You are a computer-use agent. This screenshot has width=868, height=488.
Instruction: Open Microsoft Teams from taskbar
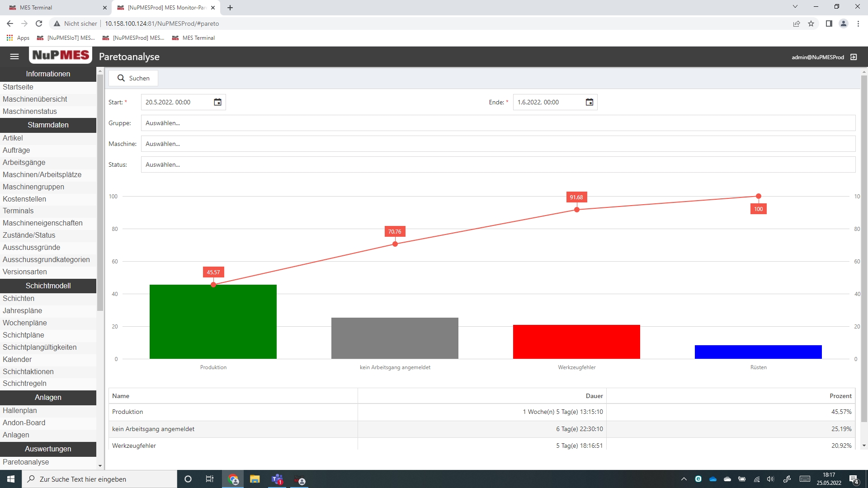tap(277, 479)
